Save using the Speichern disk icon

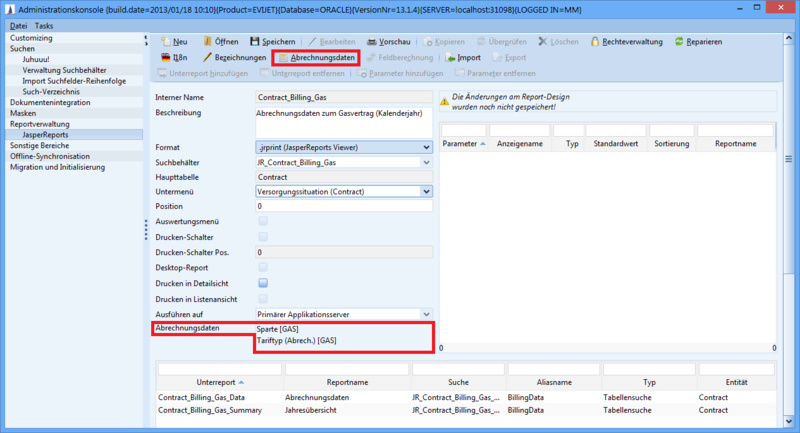256,42
